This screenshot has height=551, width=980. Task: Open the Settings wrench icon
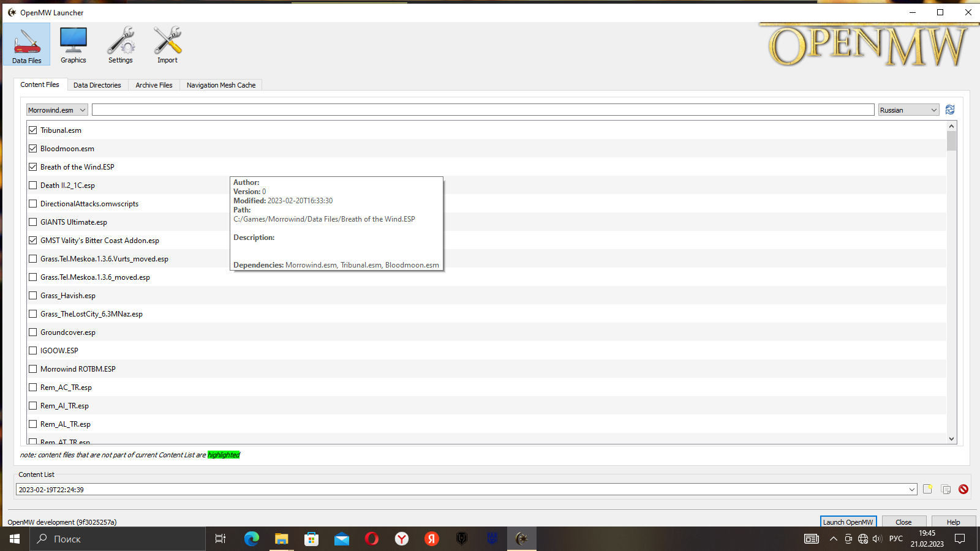point(121,44)
